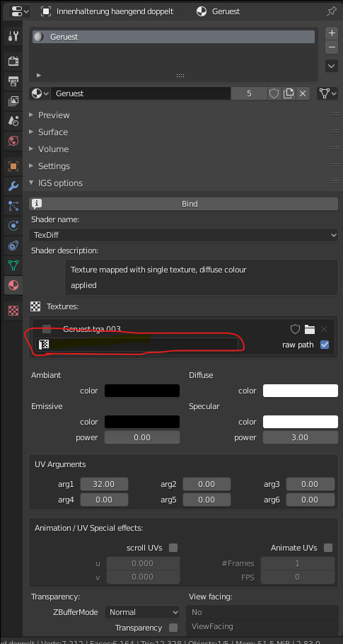Edit the Geruest material name field
Screen dimensions: 343x644
coord(140,93)
